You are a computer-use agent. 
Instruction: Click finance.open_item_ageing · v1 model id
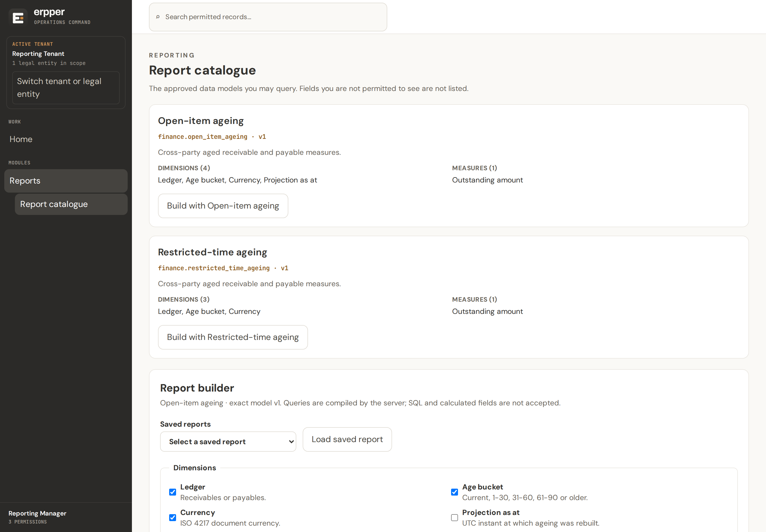(212, 137)
